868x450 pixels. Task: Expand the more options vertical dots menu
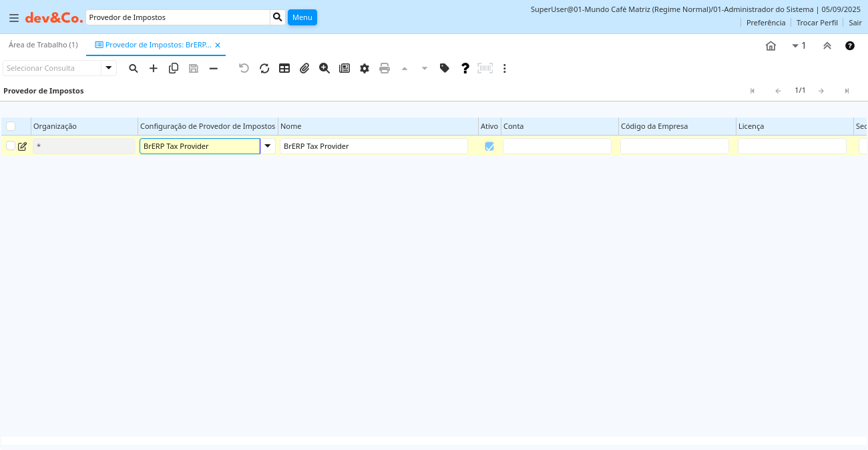[505, 68]
